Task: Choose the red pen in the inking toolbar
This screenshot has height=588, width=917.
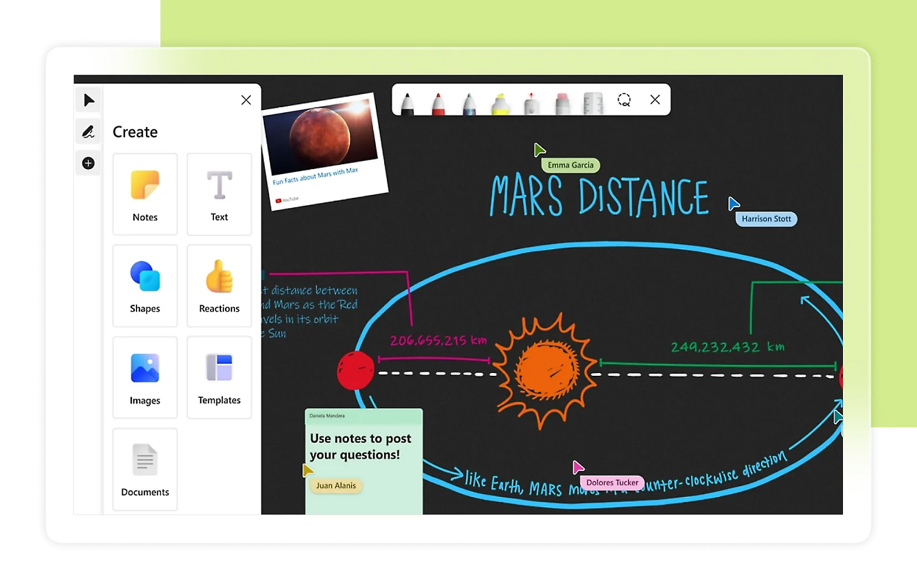Action: [x=438, y=103]
